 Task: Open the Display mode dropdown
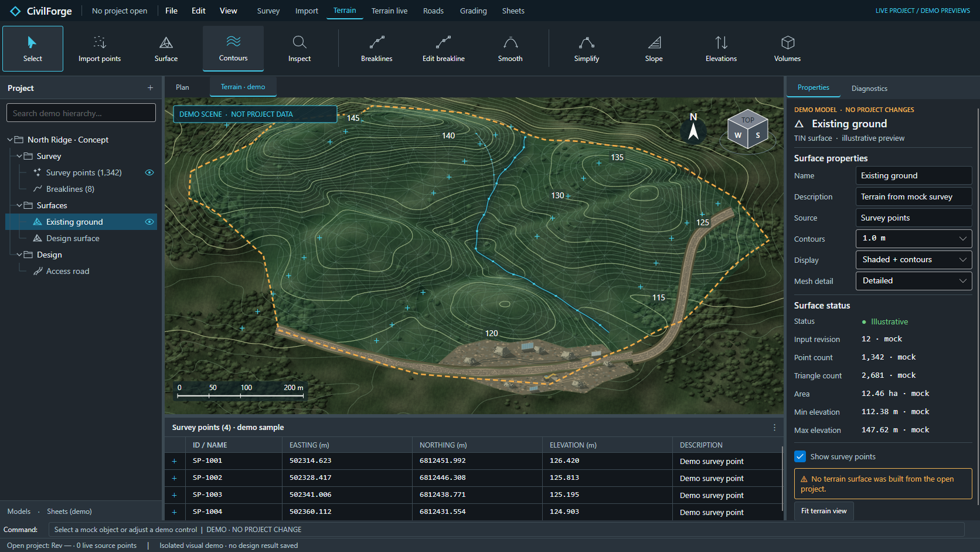tap(914, 260)
